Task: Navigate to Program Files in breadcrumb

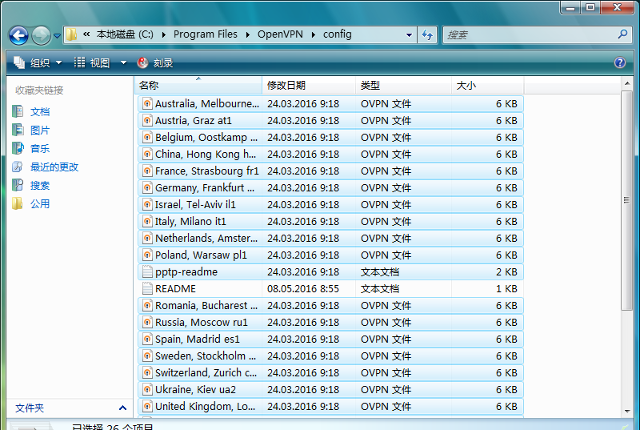Action: [x=205, y=34]
